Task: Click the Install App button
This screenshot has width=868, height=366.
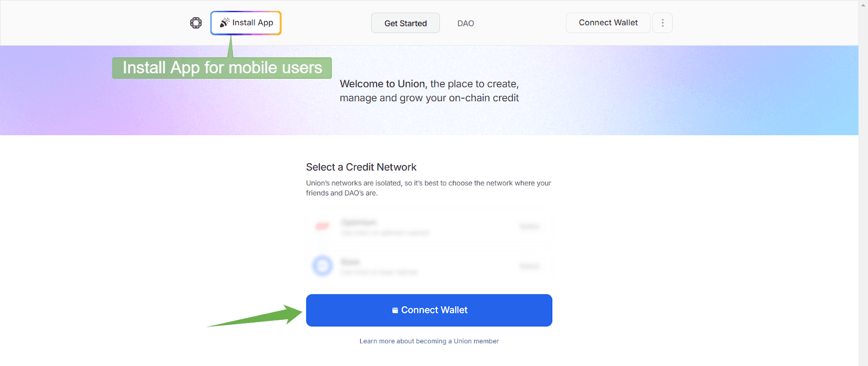Action: pos(246,23)
